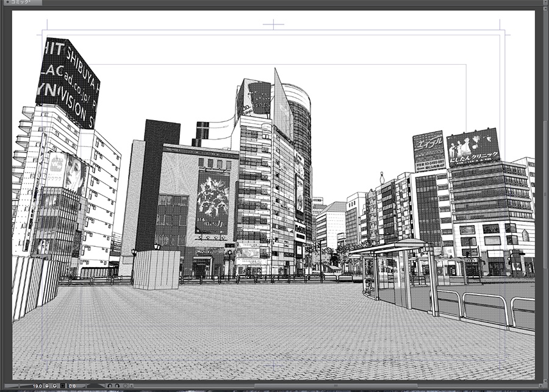The height and width of the screenshot is (392, 549).
Task: Click the fit-to-window icon beside the zoom controls
Action: pyautogui.click(x=62, y=385)
